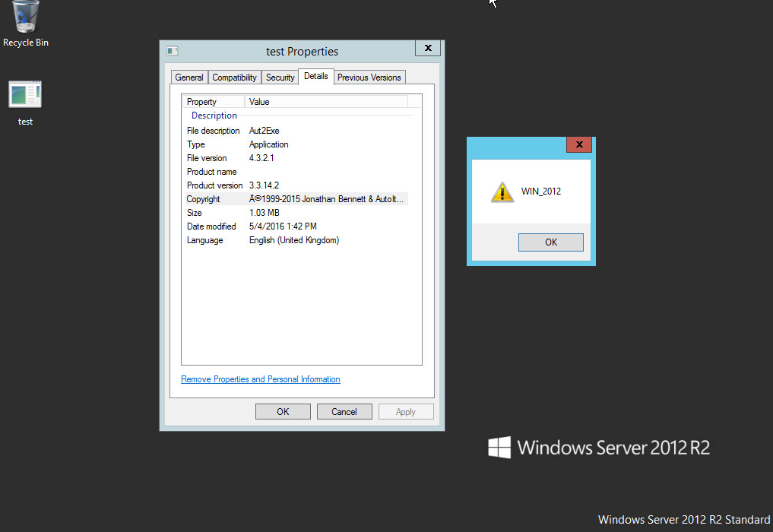The image size is (773, 532).
Task: Open the Security tab
Action: 280,78
